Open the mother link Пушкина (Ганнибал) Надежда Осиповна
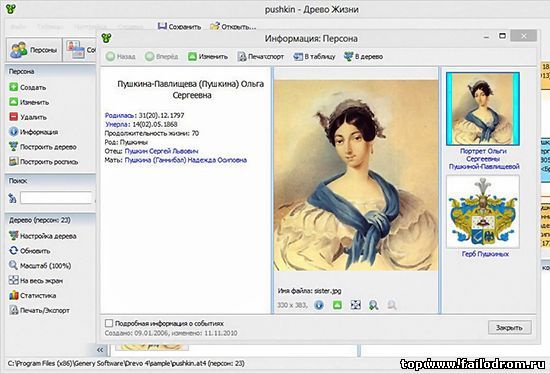 pyautogui.click(x=186, y=160)
